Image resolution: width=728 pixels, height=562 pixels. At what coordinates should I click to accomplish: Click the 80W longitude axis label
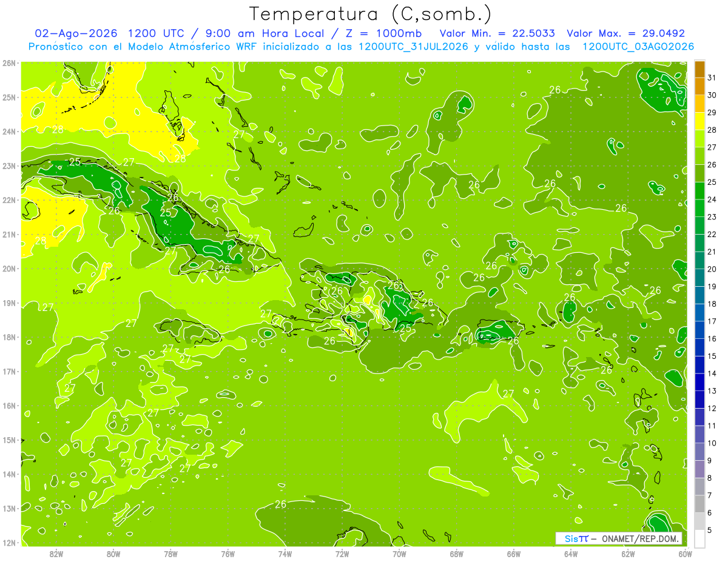coord(113,554)
